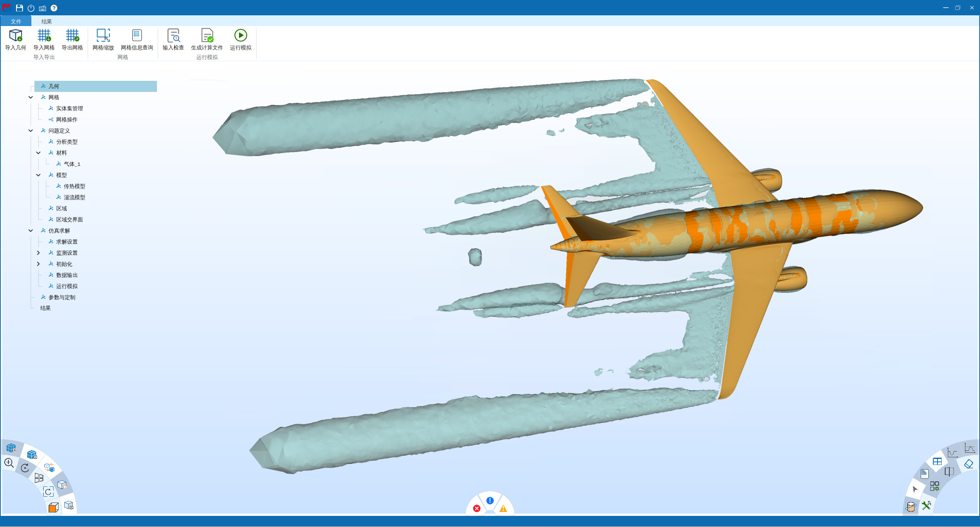
Task: Switch to the 结果 ribbon tab
Action: coord(46,21)
